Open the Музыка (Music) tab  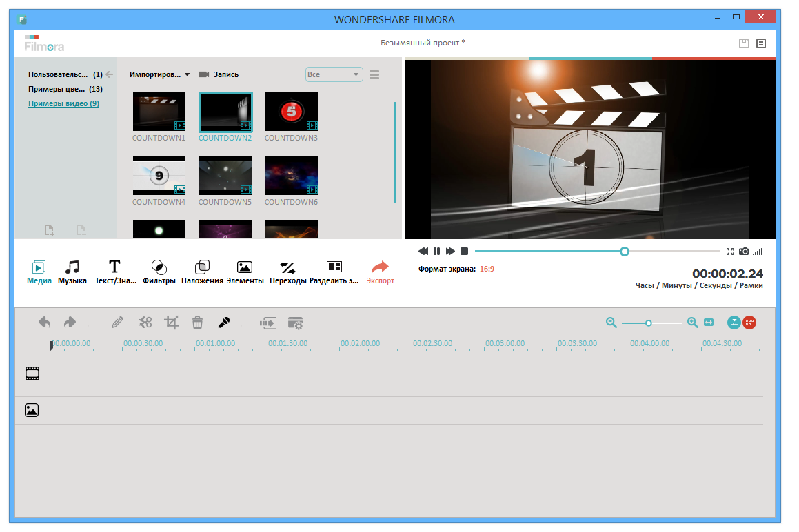72,272
